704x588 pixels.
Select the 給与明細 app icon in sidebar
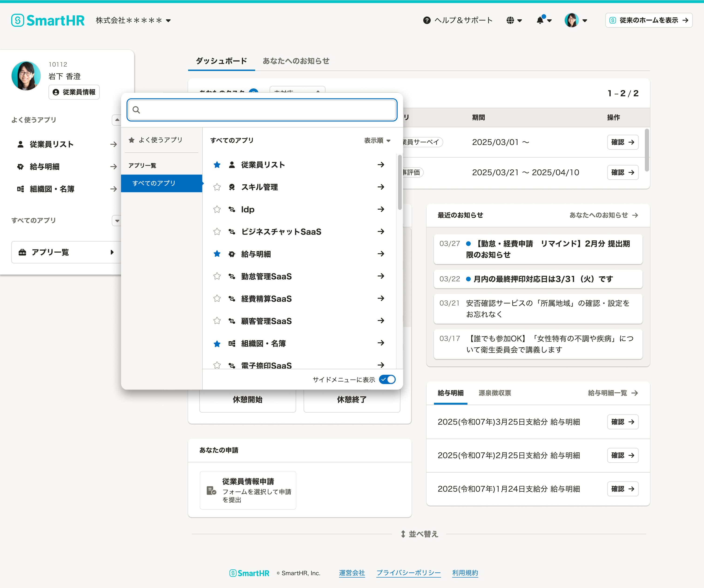(x=20, y=167)
